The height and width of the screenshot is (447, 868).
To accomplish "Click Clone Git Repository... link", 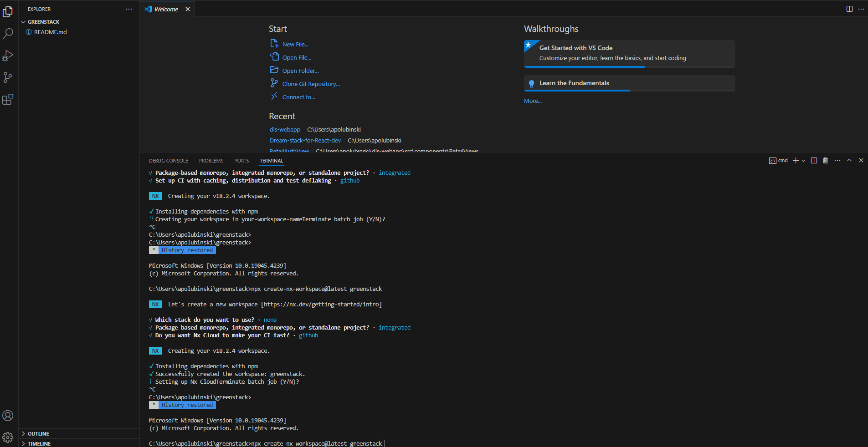I will (311, 84).
